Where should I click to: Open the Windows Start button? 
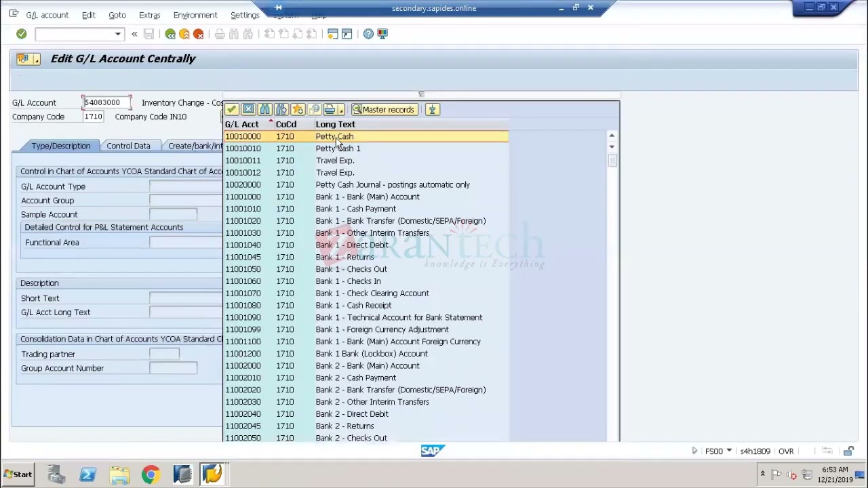tap(17, 474)
